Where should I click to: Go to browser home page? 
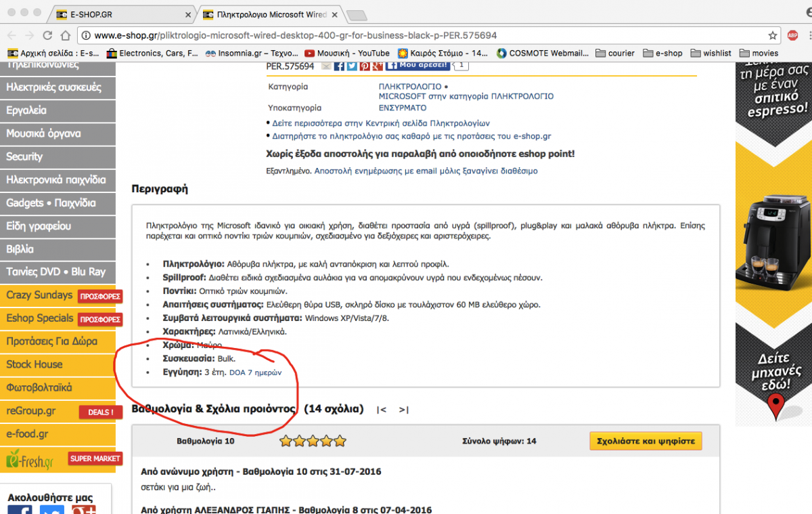pos(65,35)
